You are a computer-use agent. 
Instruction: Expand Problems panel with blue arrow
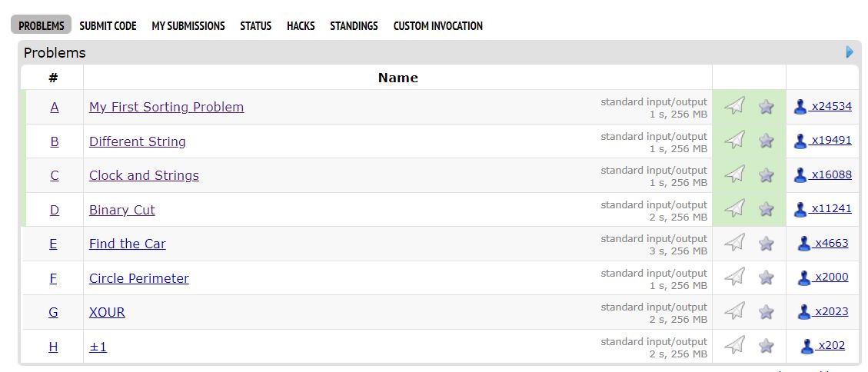(x=850, y=52)
